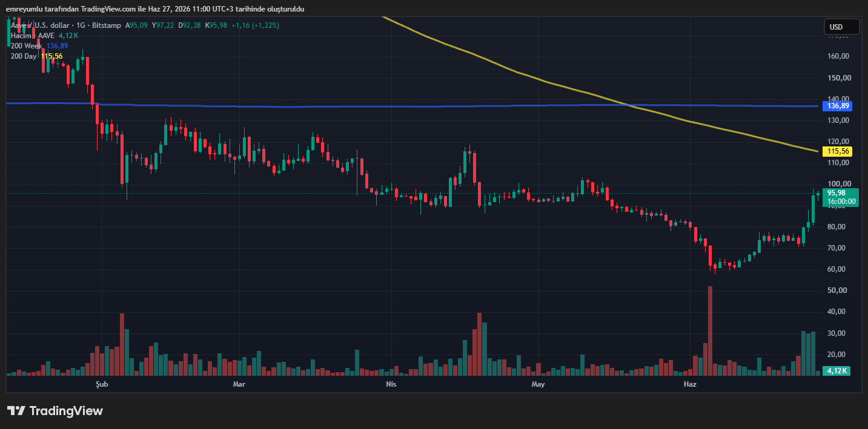The height and width of the screenshot is (429, 868).
Task: Select the 200 Day indicator legend
Action: click(x=36, y=56)
